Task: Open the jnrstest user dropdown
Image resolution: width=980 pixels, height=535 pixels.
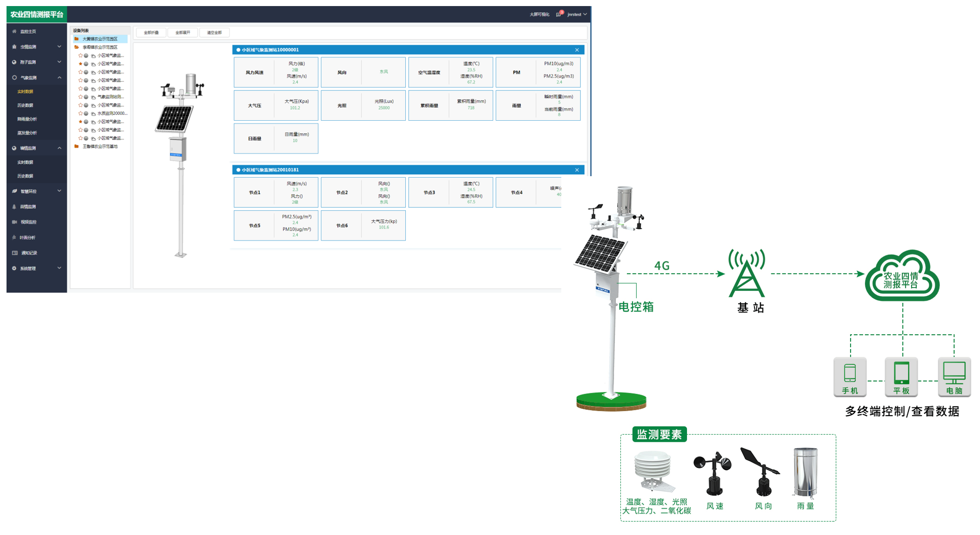Action: click(577, 14)
